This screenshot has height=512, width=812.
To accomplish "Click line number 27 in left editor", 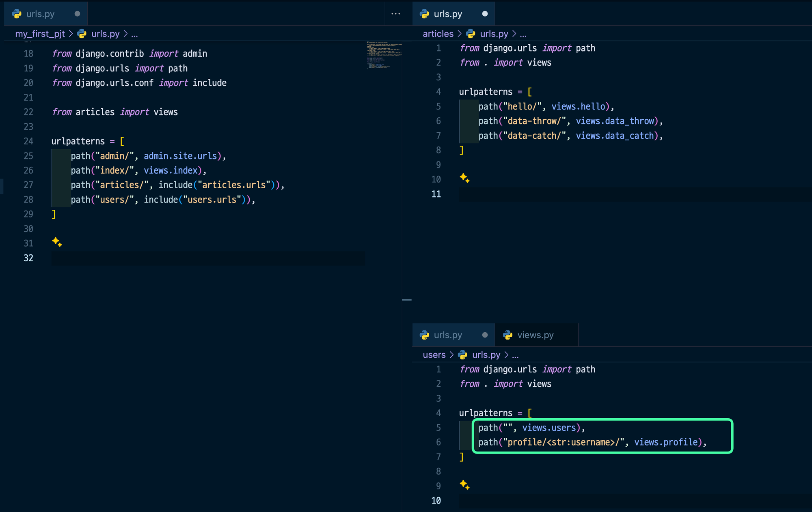I will [28, 185].
